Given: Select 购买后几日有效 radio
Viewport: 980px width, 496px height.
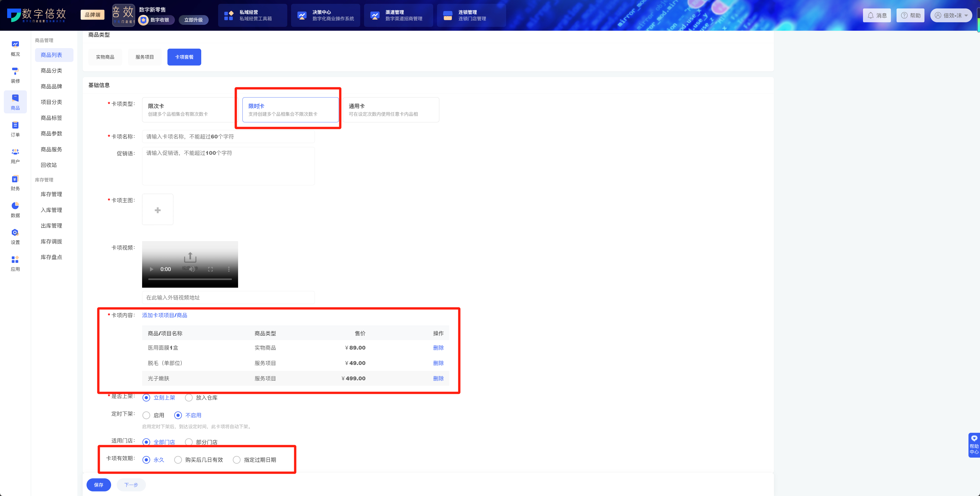Looking at the screenshot, I should (x=178, y=459).
